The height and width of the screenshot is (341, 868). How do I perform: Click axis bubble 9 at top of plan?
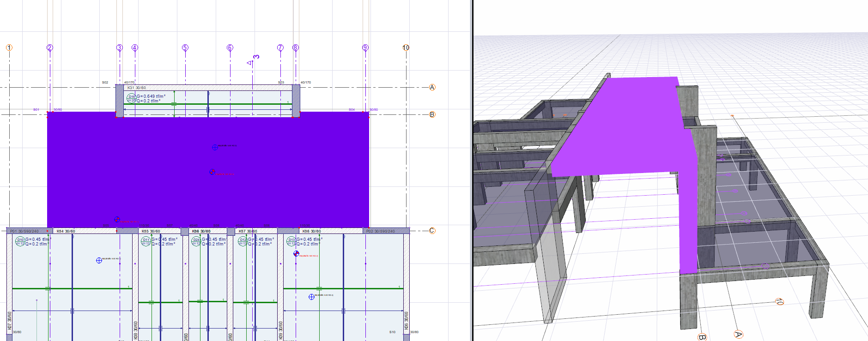365,48
